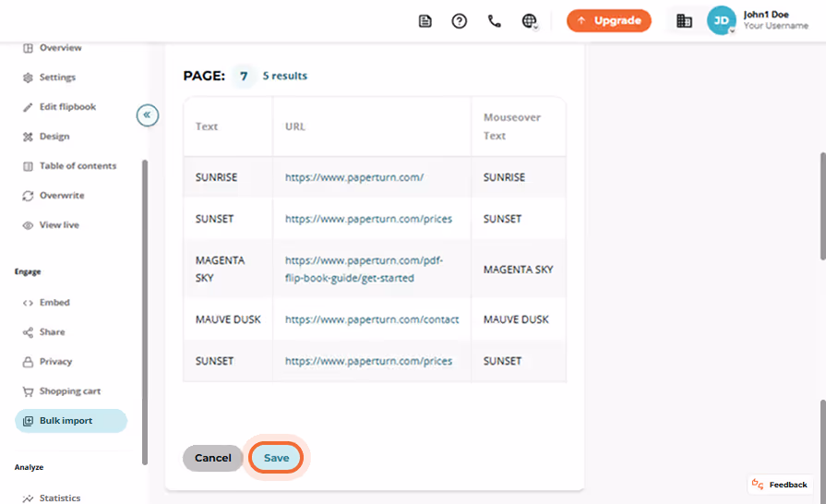The height and width of the screenshot is (504, 826).
Task: Open Statistics in the sidebar
Action: coord(60,498)
